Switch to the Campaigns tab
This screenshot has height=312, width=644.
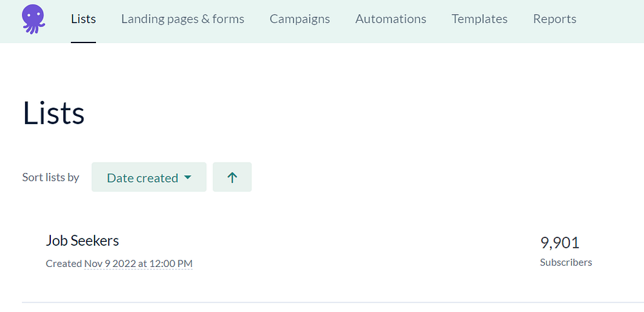(299, 19)
